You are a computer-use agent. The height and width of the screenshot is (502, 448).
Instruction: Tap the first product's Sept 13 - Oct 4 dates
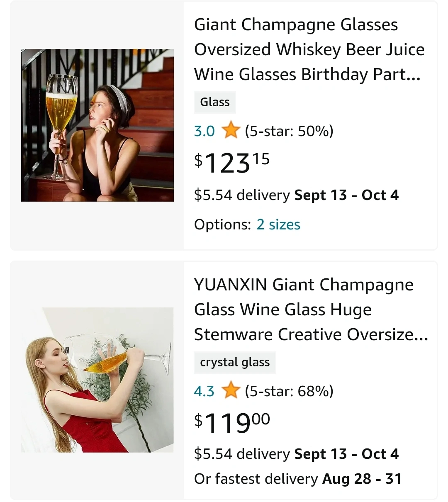coord(346,195)
